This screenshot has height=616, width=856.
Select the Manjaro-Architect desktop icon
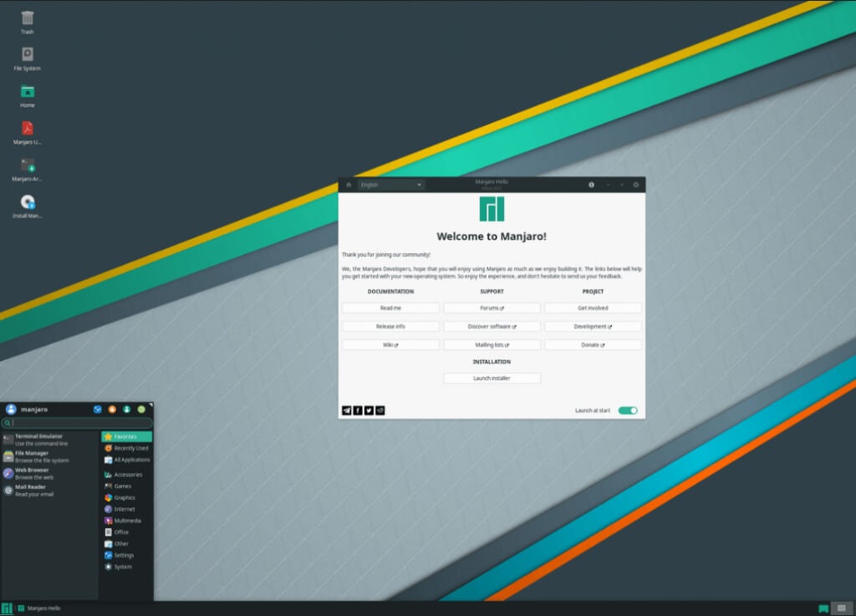(x=28, y=169)
